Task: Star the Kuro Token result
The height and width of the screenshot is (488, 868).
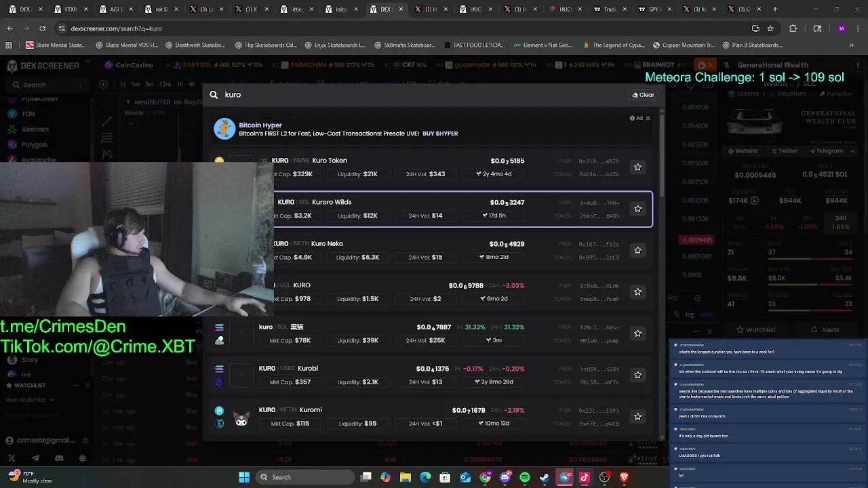Action: (x=637, y=167)
